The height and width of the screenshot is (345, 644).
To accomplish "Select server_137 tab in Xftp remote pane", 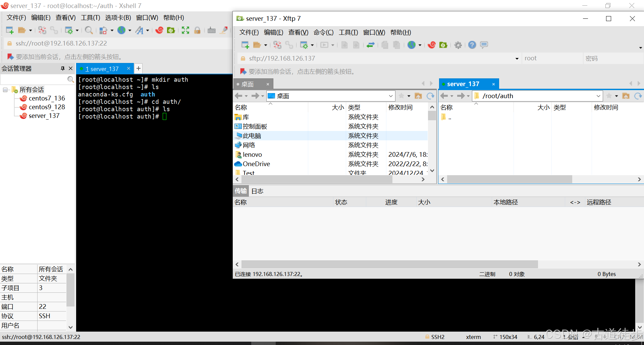I will click(x=463, y=84).
